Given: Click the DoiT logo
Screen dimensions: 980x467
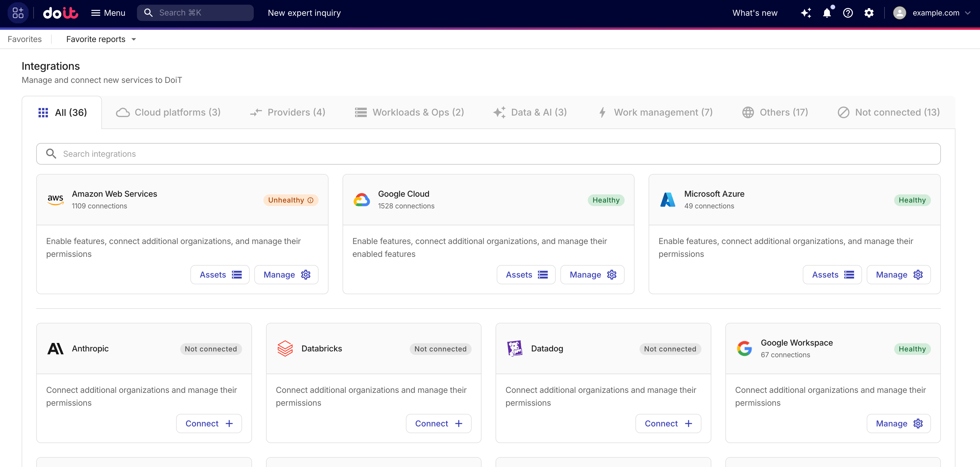Looking at the screenshot, I should point(60,13).
